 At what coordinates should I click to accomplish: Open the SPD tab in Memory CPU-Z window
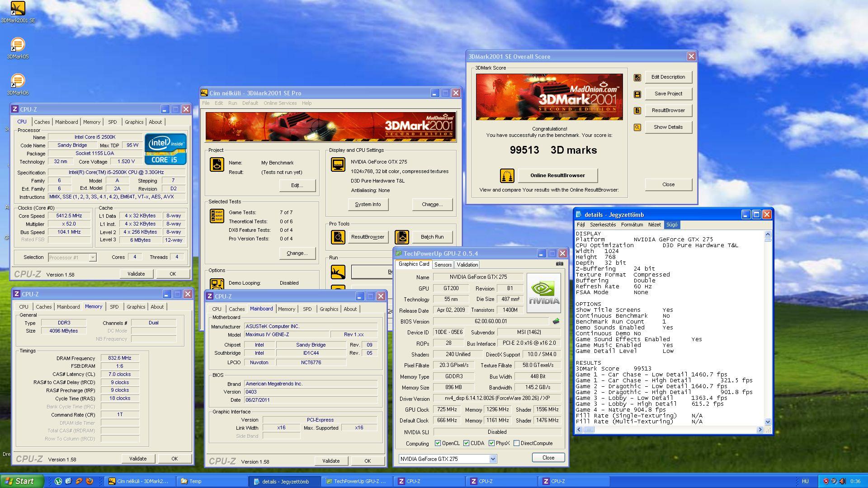point(114,307)
